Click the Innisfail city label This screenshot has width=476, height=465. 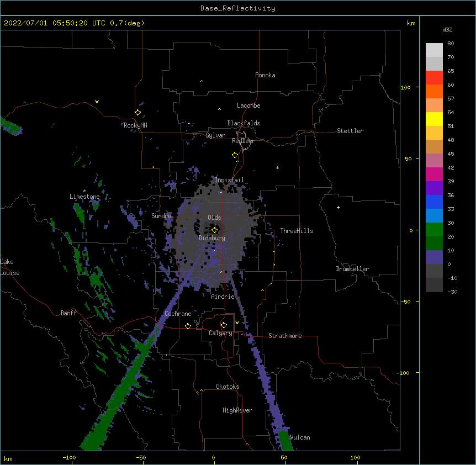point(229,180)
